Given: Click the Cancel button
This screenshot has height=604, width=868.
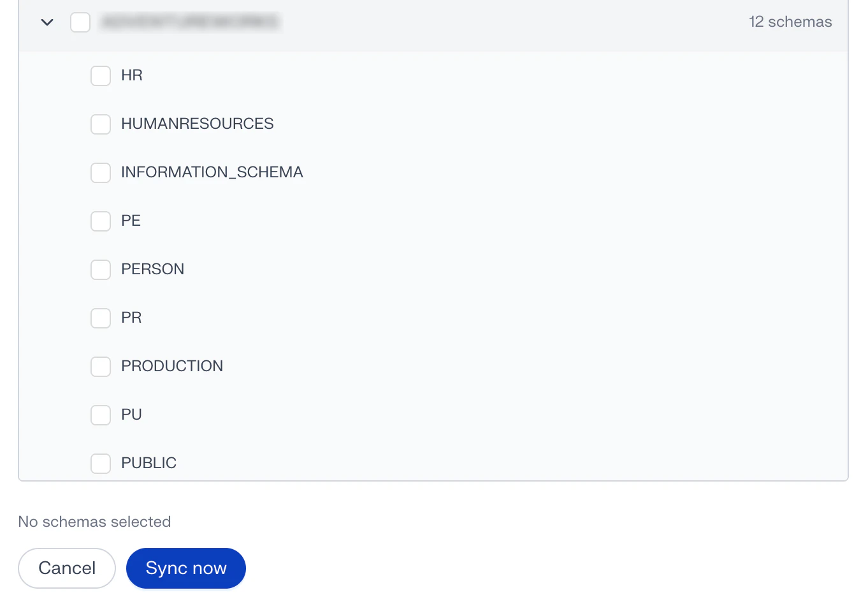Looking at the screenshot, I should 66,568.
